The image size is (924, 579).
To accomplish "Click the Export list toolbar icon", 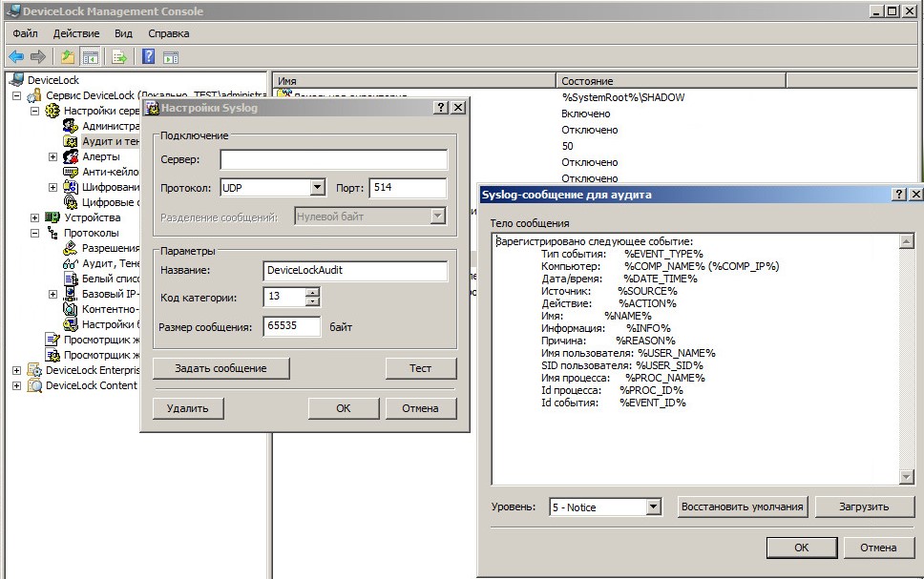I will point(119,57).
